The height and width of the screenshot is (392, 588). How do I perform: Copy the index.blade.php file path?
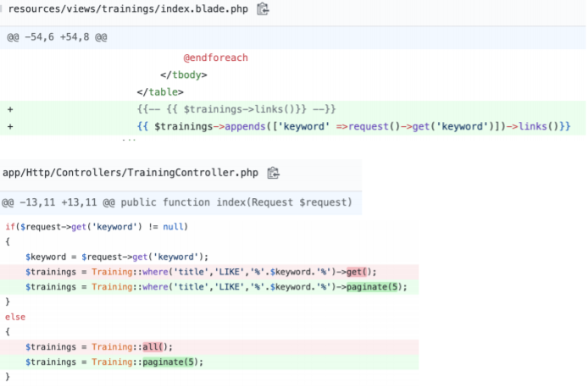(263, 10)
